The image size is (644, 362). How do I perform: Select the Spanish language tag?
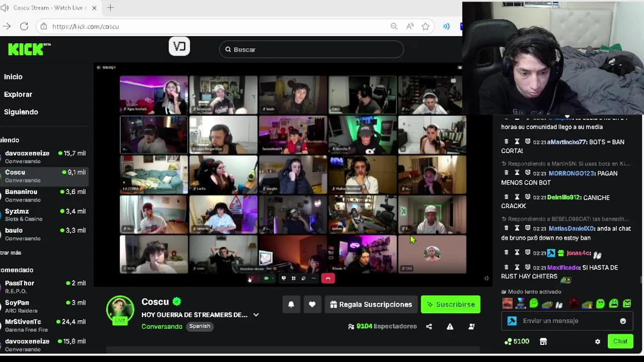pyautogui.click(x=200, y=326)
